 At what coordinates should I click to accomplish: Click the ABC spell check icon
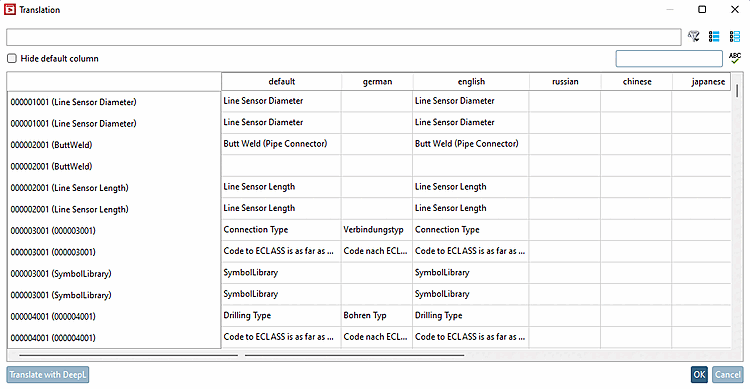[735, 58]
